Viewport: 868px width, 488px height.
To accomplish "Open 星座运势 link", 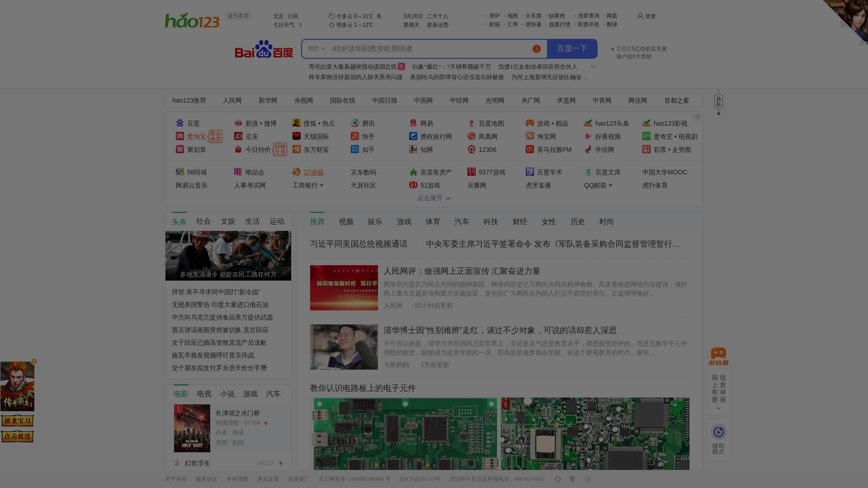I will click(437, 25).
